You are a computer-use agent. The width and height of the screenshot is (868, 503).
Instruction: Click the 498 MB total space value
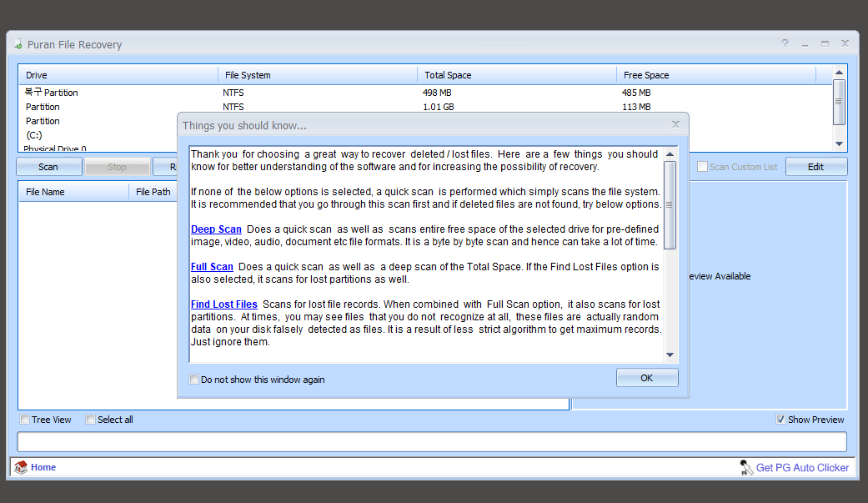[437, 93]
